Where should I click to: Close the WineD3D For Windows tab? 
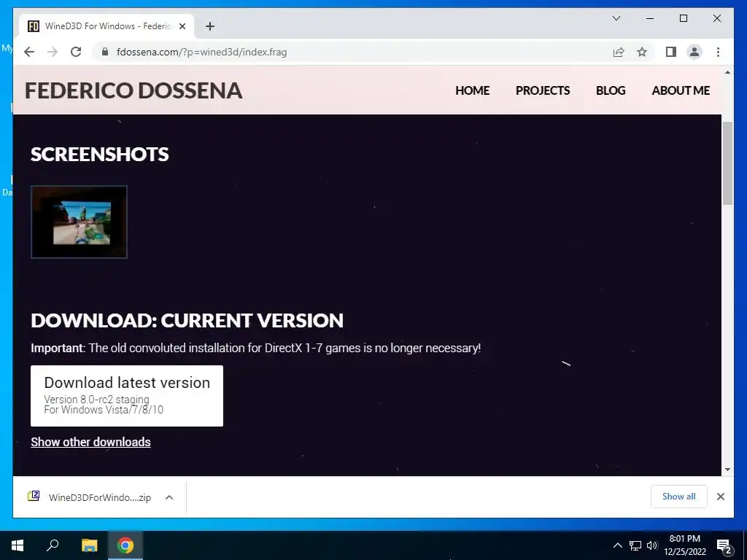point(182,26)
